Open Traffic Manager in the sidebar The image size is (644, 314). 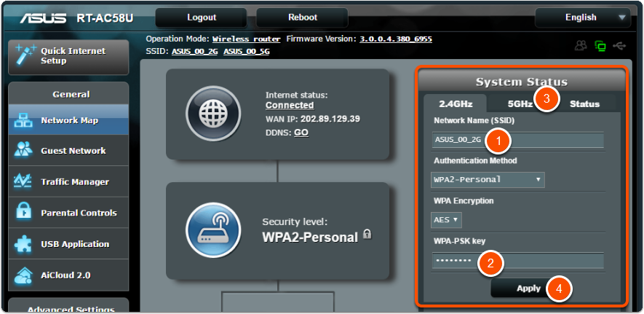(x=68, y=181)
